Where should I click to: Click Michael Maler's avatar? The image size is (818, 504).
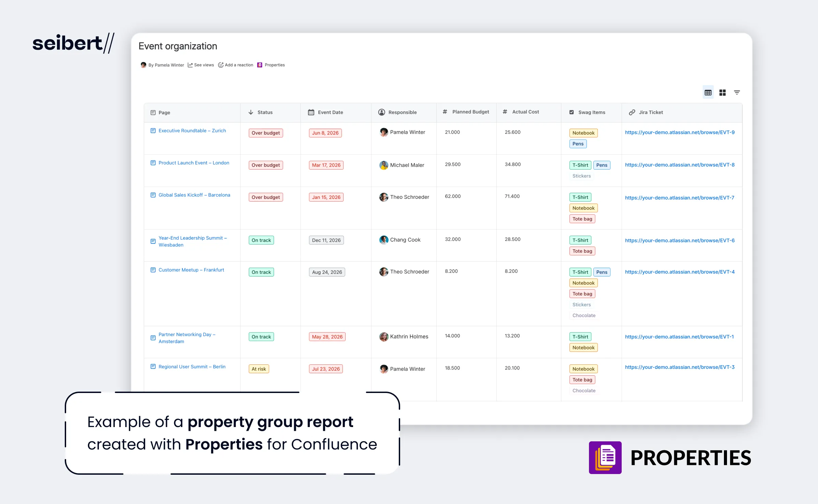point(384,165)
